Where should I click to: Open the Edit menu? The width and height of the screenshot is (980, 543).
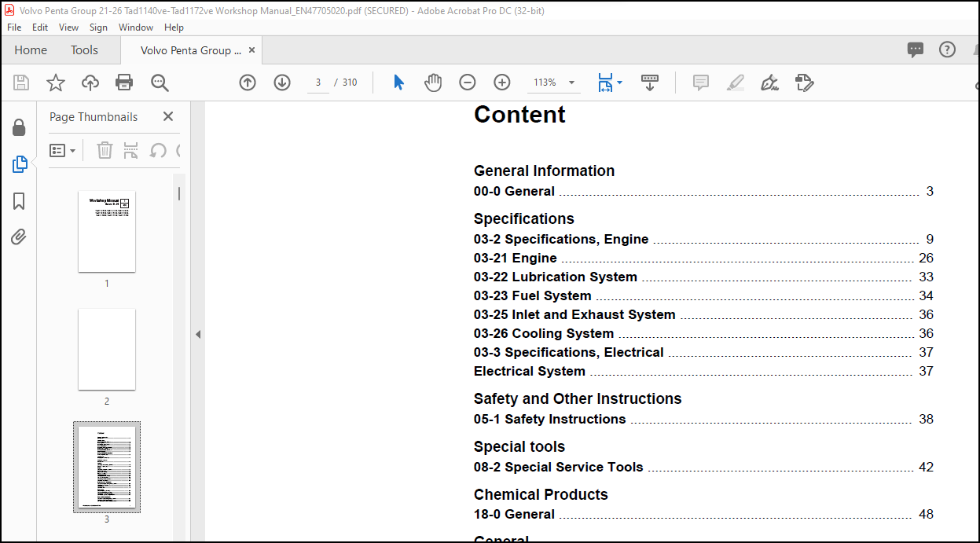coord(40,27)
